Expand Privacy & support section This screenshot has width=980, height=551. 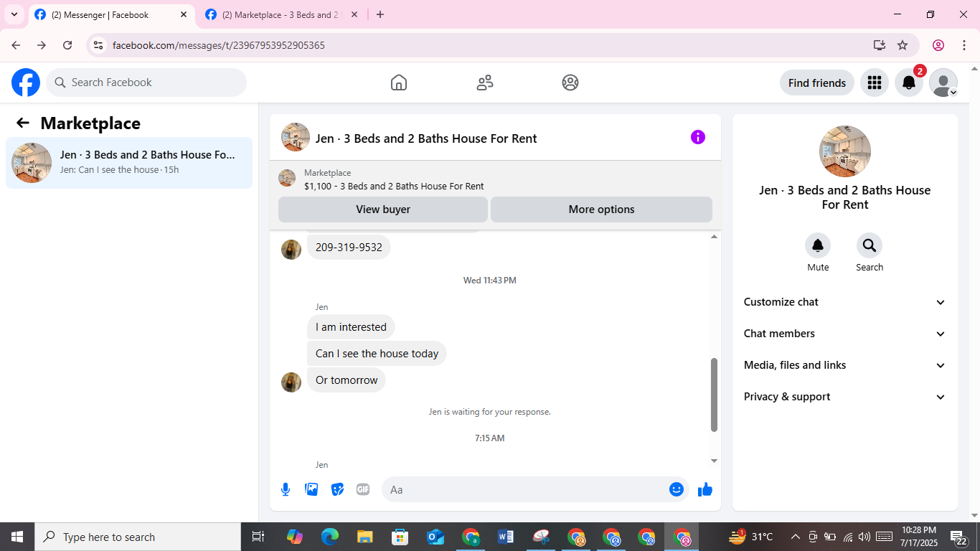click(x=845, y=397)
